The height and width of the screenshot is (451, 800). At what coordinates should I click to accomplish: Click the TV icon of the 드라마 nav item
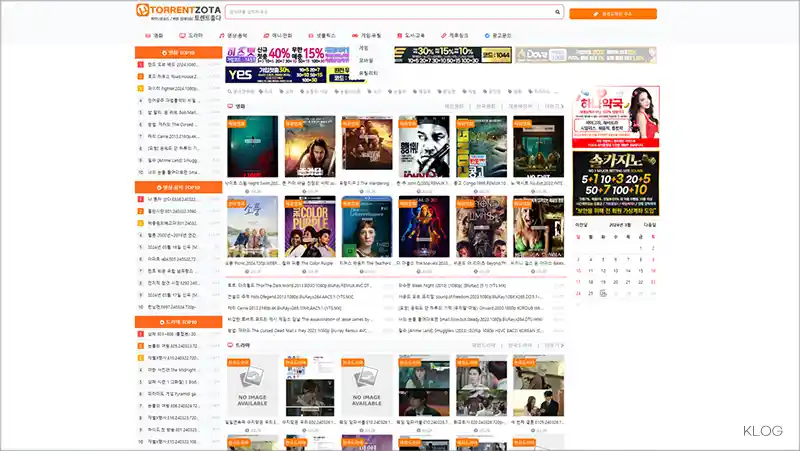coord(182,36)
